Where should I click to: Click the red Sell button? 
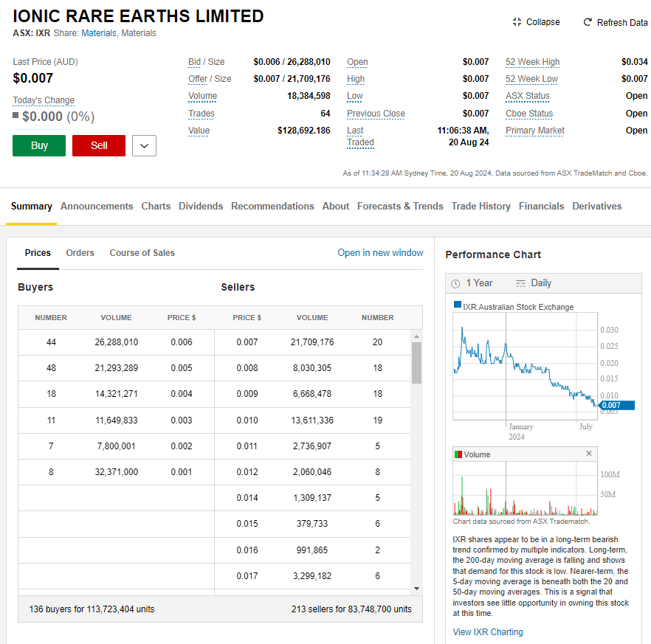99,145
